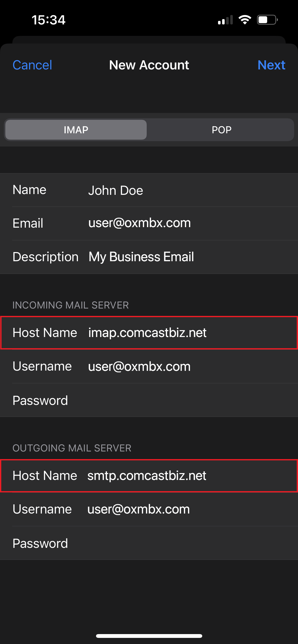The height and width of the screenshot is (644, 298).
Task: Tap the OUTGOING MAIL SERVER header
Action: [72, 448]
